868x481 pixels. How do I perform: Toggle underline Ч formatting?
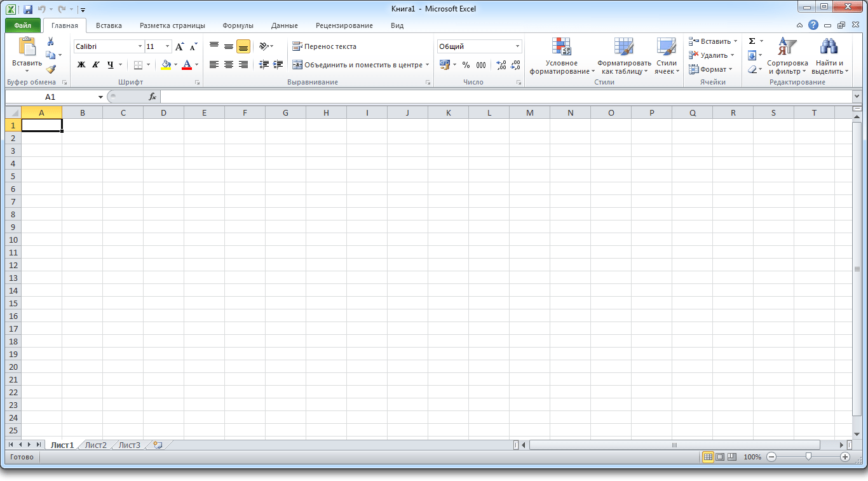(x=111, y=65)
